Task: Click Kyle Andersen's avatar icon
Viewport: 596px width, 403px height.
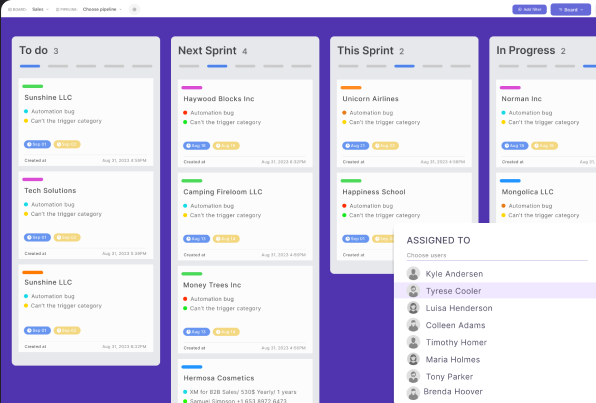Action: tap(413, 273)
